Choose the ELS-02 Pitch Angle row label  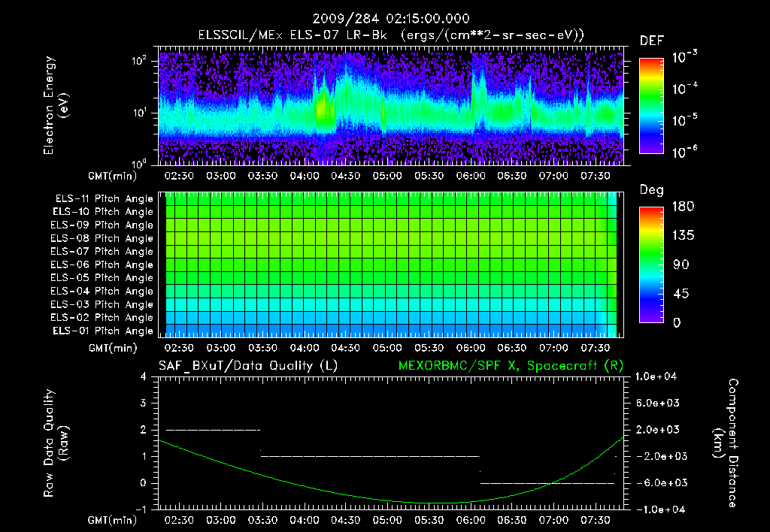[x=102, y=318]
